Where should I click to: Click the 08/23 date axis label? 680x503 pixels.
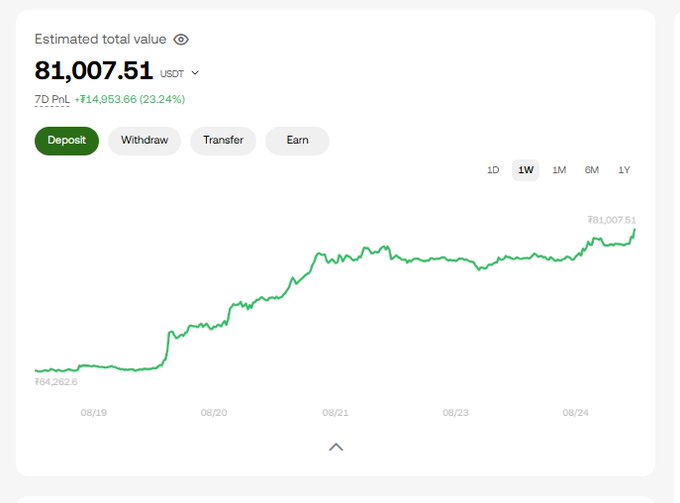455,413
